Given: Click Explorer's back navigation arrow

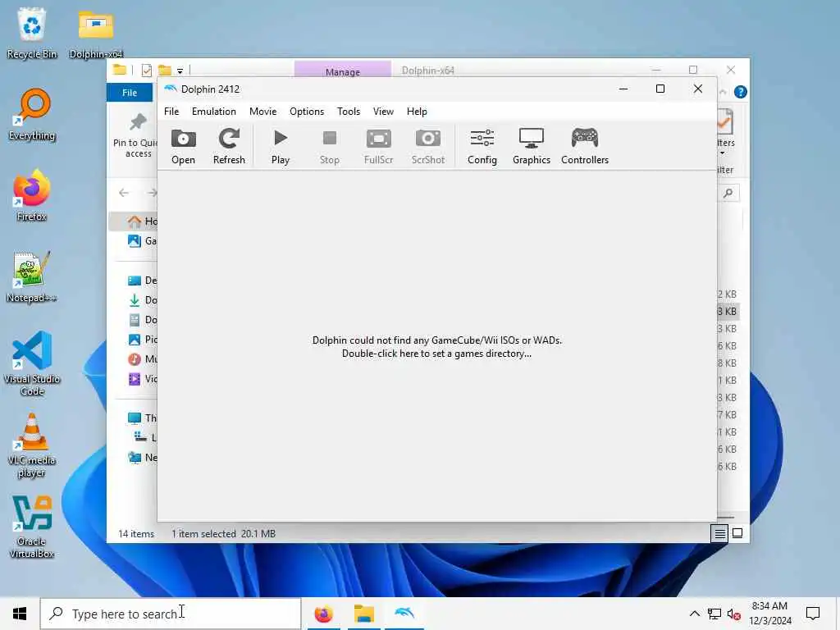Looking at the screenshot, I should click(x=124, y=193).
